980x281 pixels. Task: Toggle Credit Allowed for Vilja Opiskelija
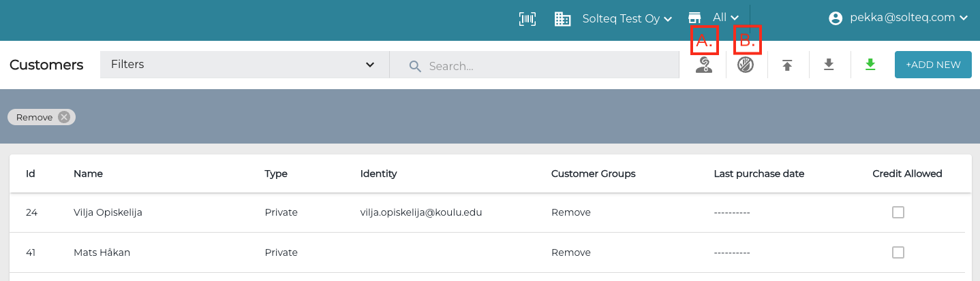pos(898,212)
